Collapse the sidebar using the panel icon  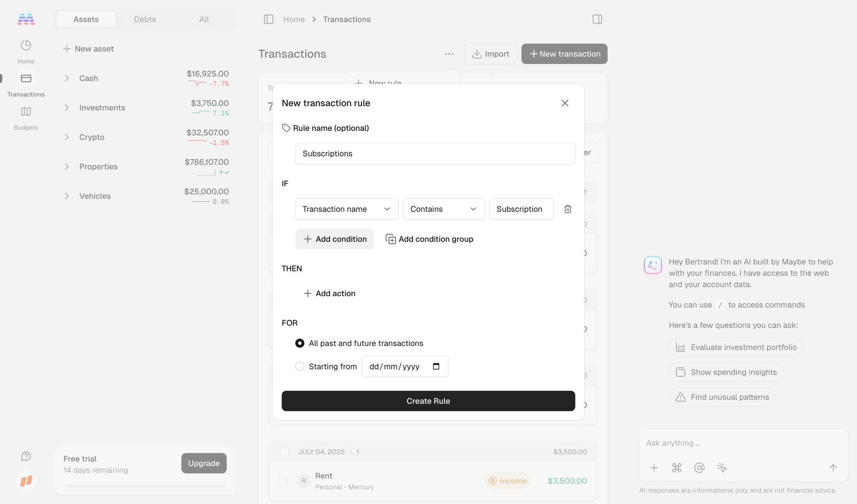click(269, 19)
